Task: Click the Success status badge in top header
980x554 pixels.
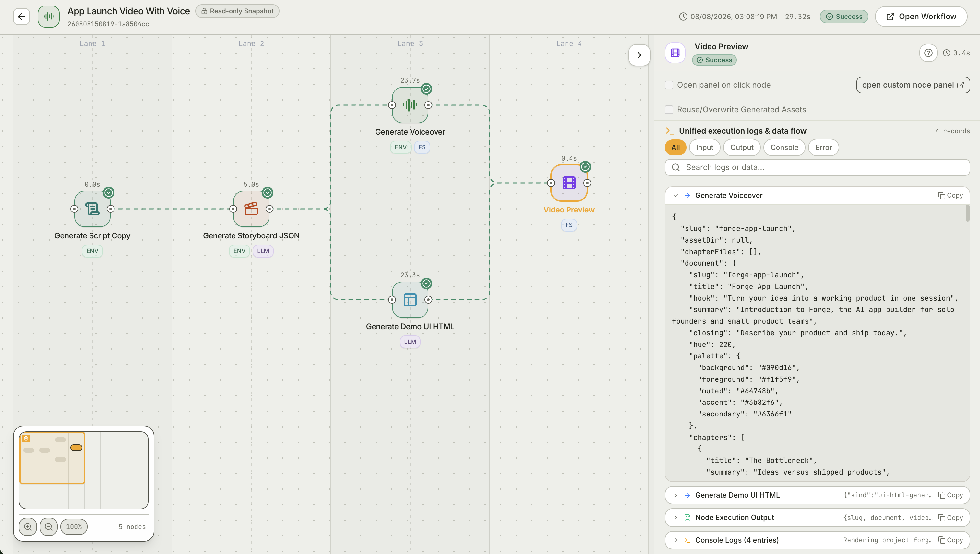Action: [844, 17]
